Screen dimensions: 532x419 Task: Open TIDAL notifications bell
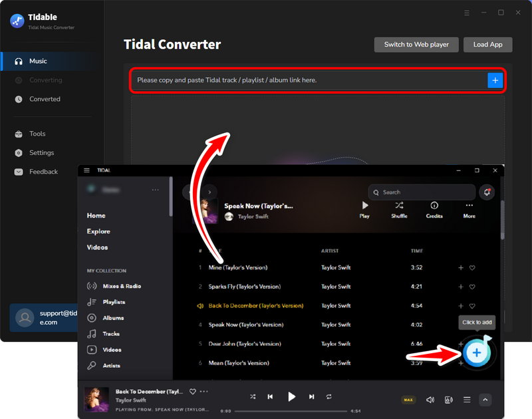(487, 192)
